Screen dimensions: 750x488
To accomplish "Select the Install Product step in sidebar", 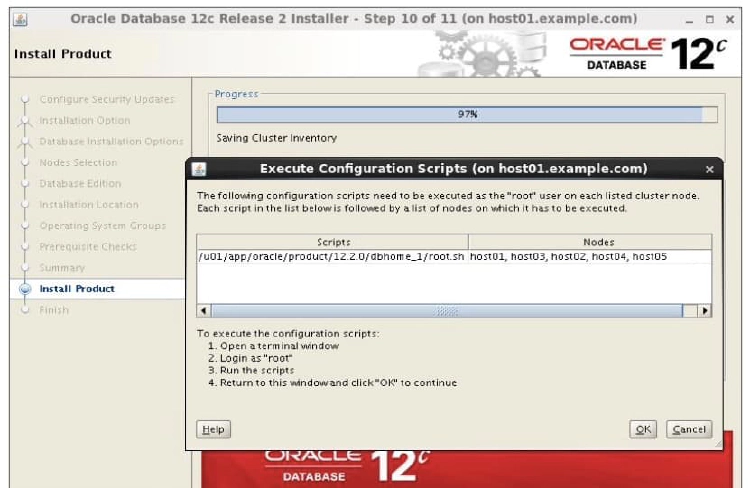I will pos(77,288).
